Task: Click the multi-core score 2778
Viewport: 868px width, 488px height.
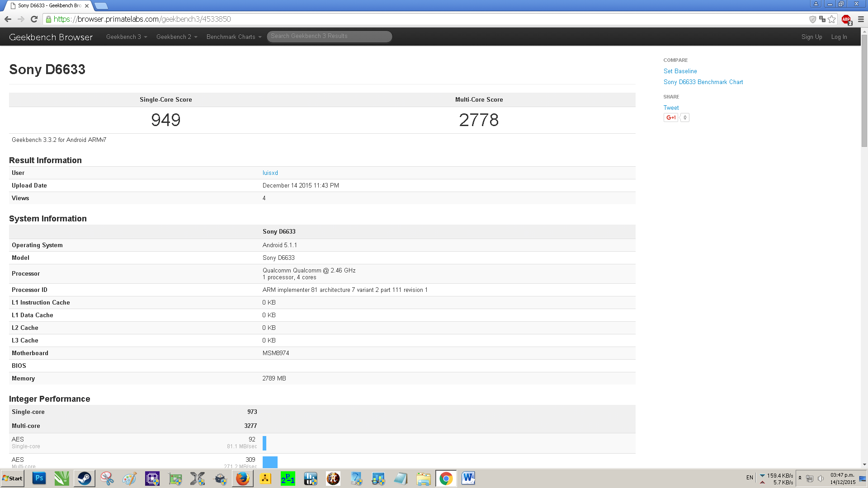Action: (x=479, y=120)
